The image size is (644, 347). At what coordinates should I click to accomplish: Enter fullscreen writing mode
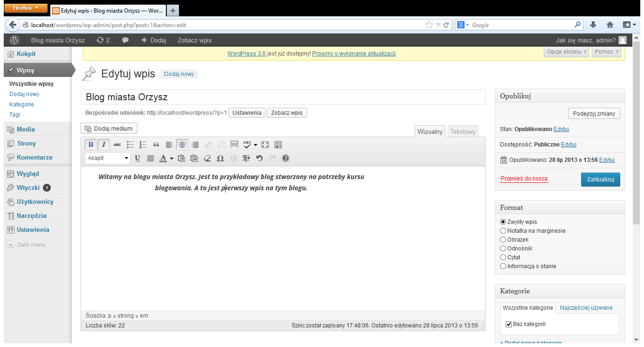coord(265,145)
